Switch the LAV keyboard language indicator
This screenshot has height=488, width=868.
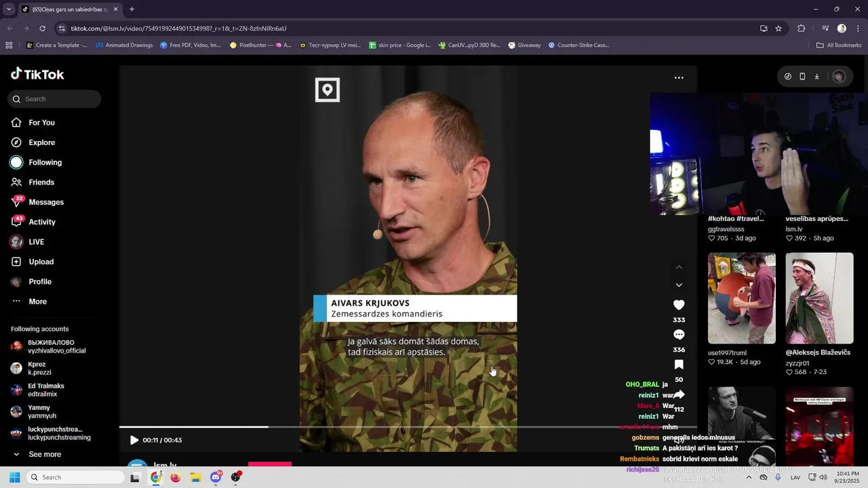pyautogui.click(x=795, y=477)
